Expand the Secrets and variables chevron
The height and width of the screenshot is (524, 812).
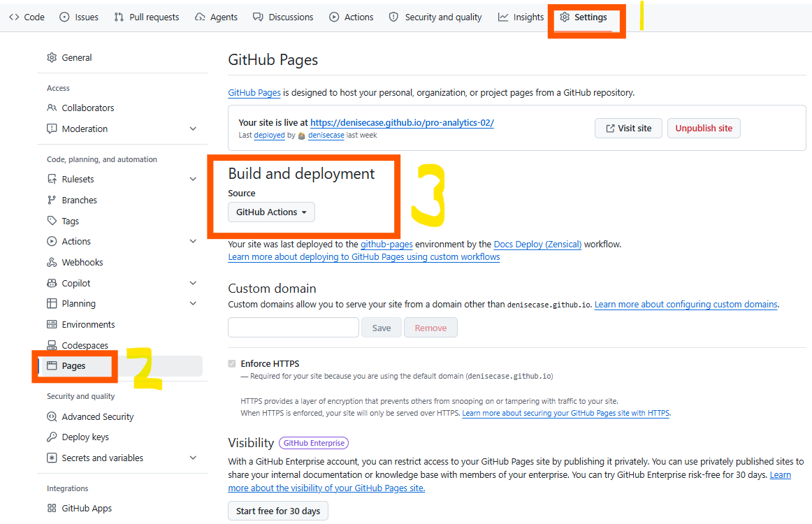pos(193,458)
